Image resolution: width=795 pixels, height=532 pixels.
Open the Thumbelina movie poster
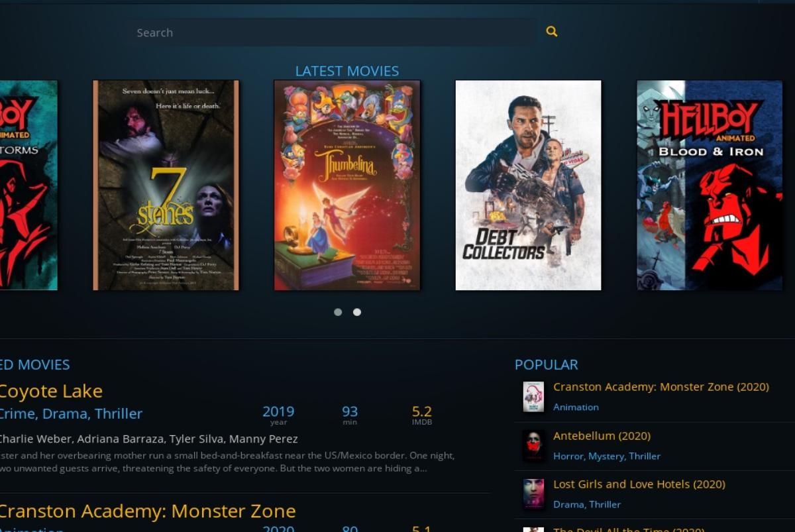tap(347, 185)
